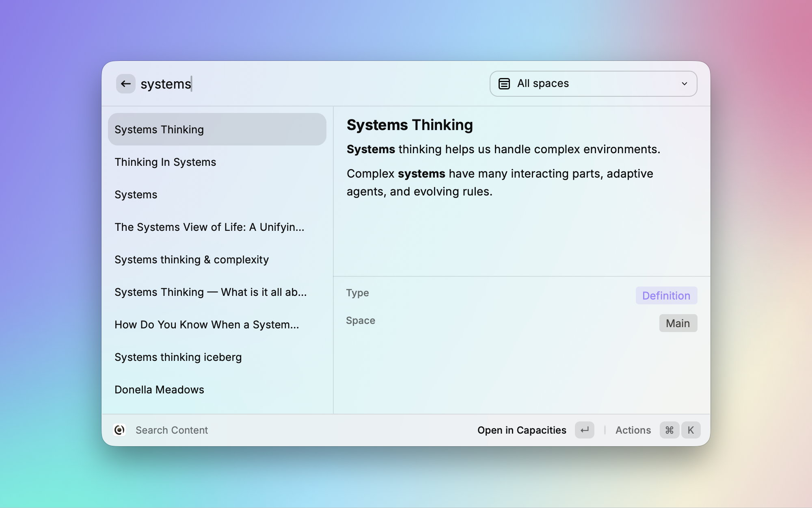Select the Thinking In Systems result
Screen dimensions: 812x508
165,162
